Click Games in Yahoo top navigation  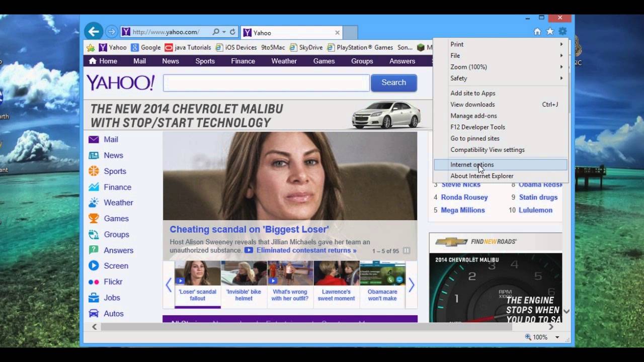[x=324, y=61]
